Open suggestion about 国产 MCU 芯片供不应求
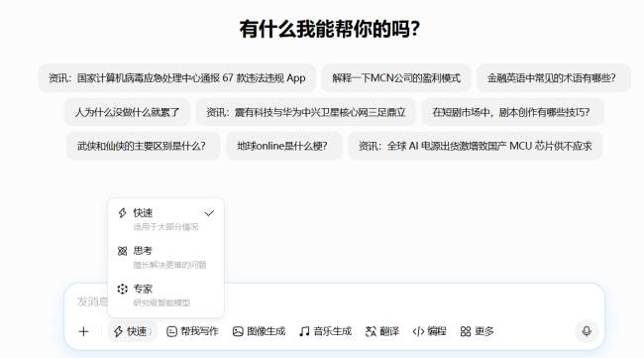The image size is (644, 358). point(476,146)
